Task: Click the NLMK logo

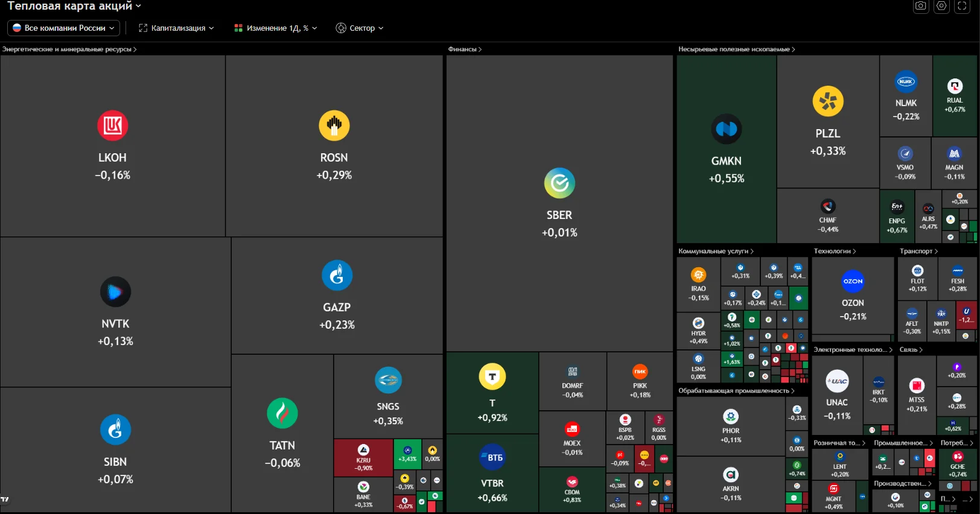Action: tap(906, 81)
